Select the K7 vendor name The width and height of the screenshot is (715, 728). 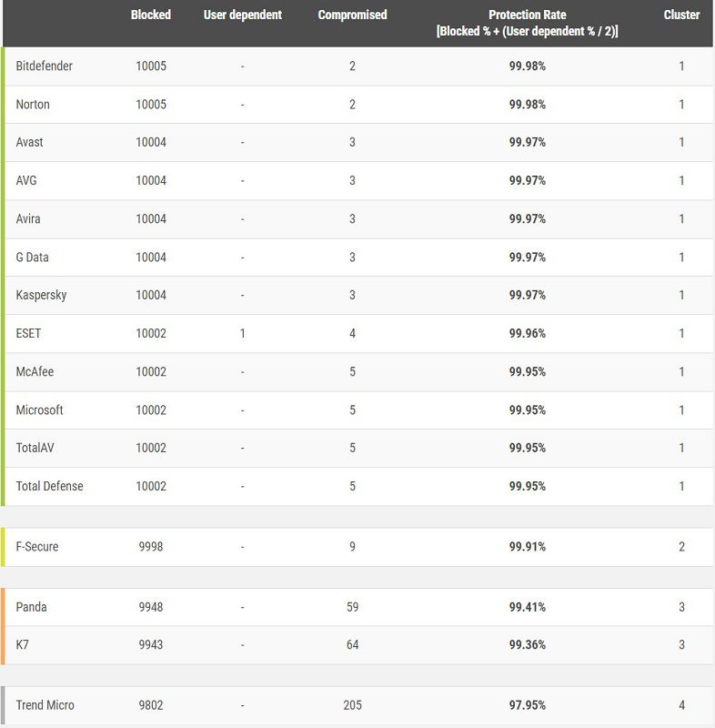point(22,645)
